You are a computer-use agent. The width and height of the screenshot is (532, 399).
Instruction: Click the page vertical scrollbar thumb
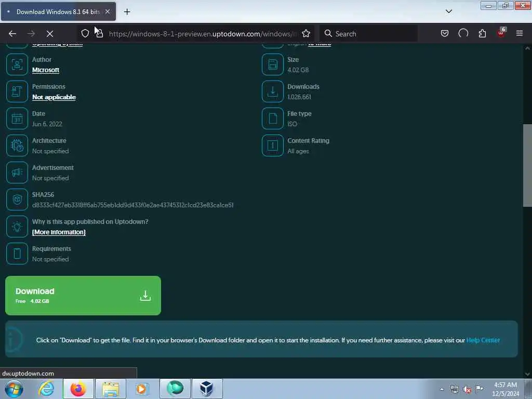coord(527,165)
